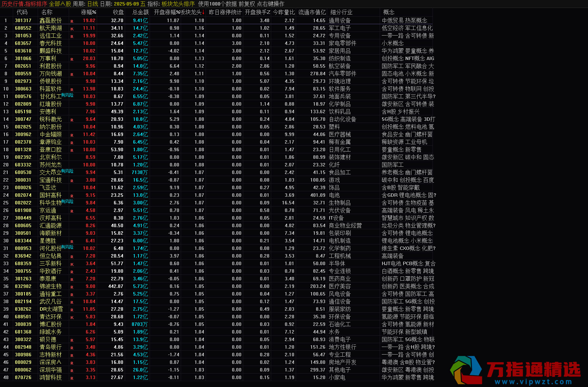The height and width of the screenshot is (387, 588).
Task: Click the R marker beside 万向钱潮
Action: pyautogui.click(x=72, y=75)
